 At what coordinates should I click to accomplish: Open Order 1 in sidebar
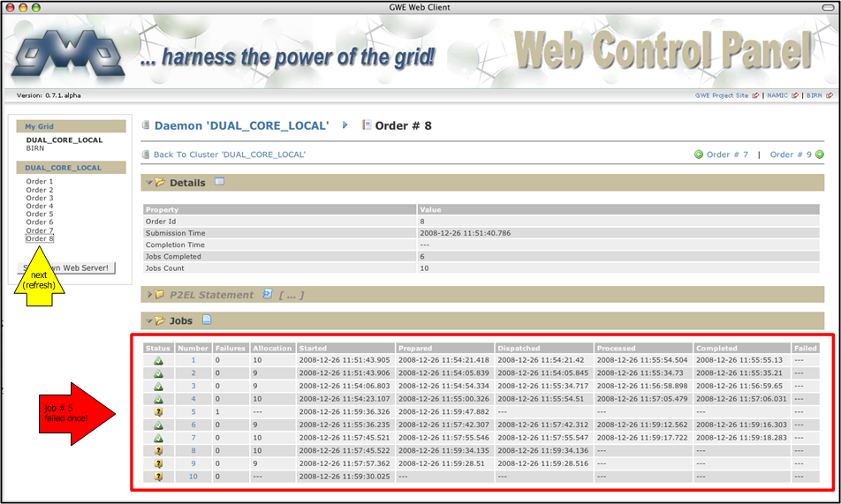coord(40,181)
